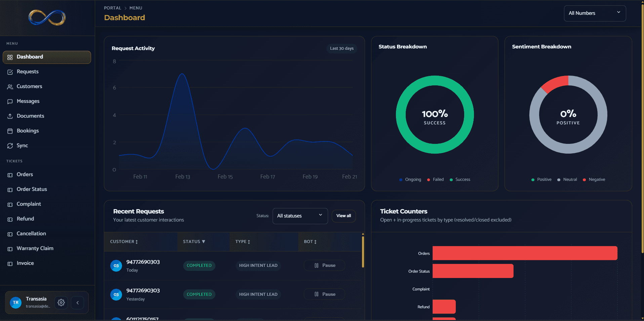This screenshot has height=321, width=644.
Task: Collapse the sidebar with the chevron button
Action: click(77, 303)
